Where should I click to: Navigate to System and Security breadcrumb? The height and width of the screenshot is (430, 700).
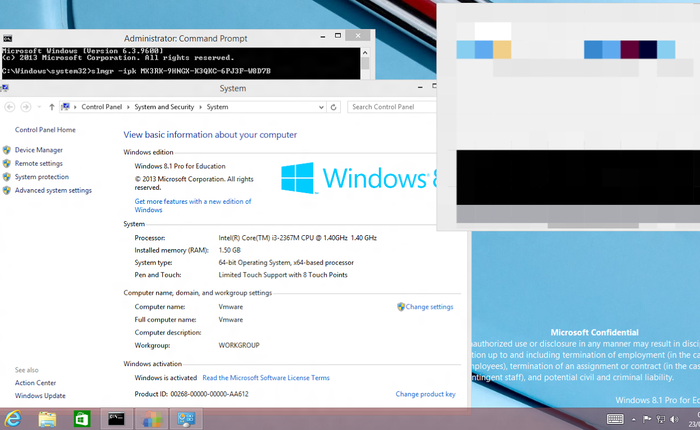pos(164,107)
